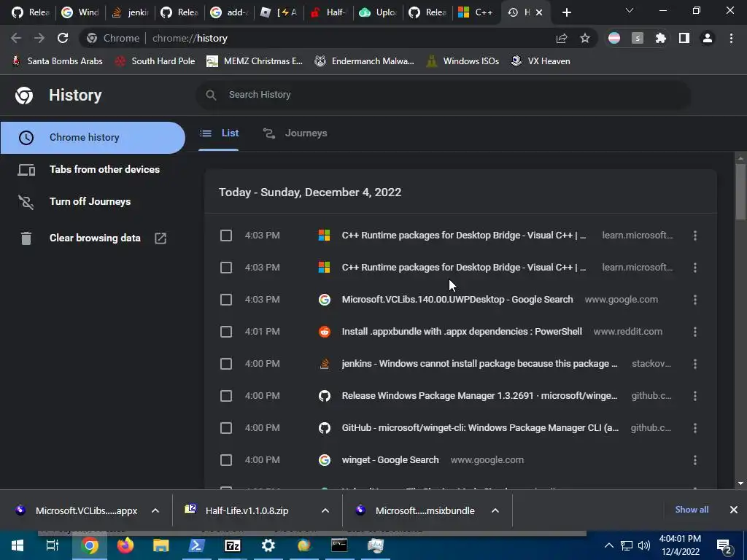Switch to the jenkins browser tab
The height and width of the screenshot is (560, 747).
point(130,12)
